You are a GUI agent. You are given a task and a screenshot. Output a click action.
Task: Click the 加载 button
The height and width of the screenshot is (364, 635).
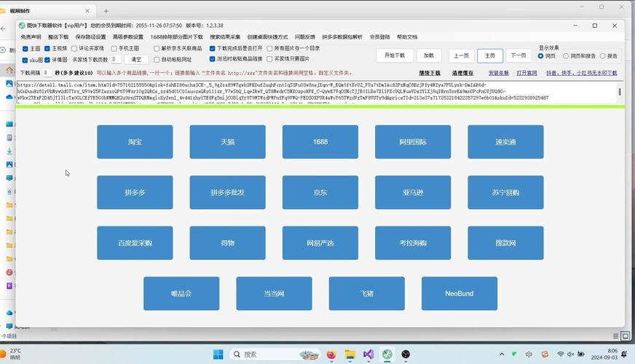tap(429, 55)
